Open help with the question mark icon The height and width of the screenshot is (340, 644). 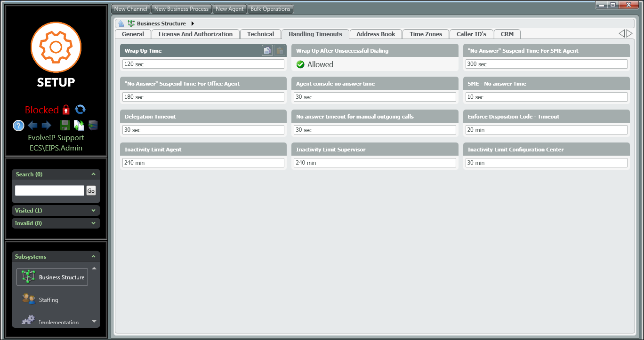pos(18,126)
